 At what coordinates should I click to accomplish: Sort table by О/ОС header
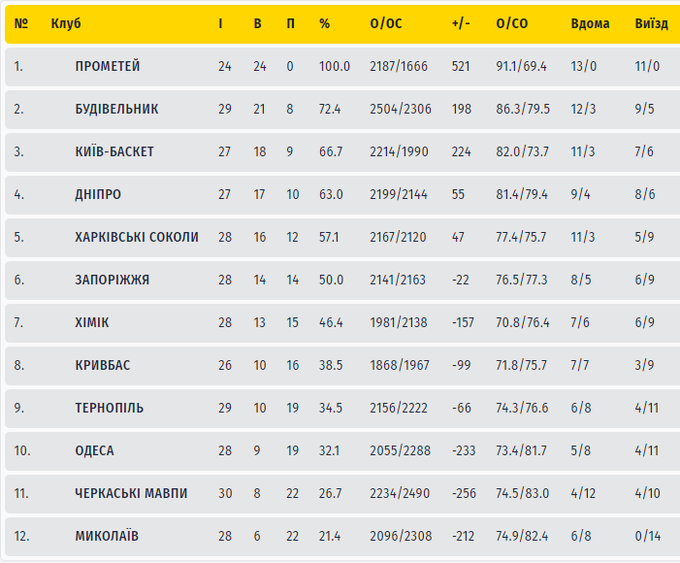pos(385,24)
